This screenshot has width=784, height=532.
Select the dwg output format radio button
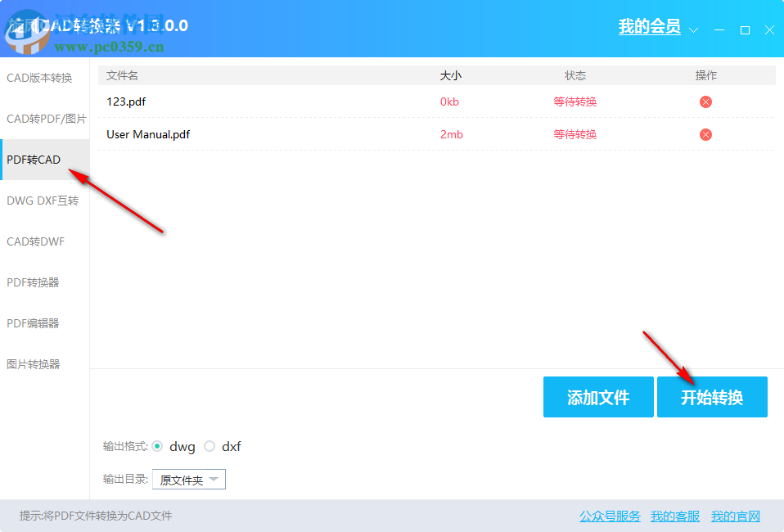tap(157, 446)
